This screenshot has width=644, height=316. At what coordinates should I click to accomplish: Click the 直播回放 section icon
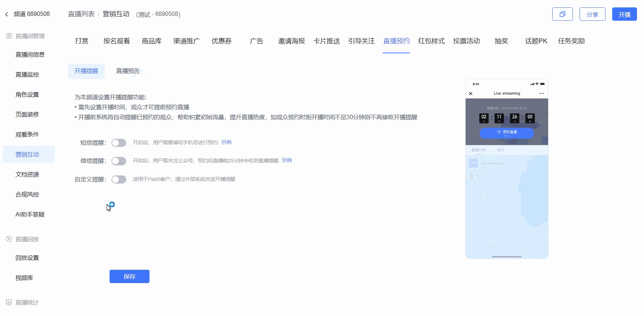click(x=9, y=239)
